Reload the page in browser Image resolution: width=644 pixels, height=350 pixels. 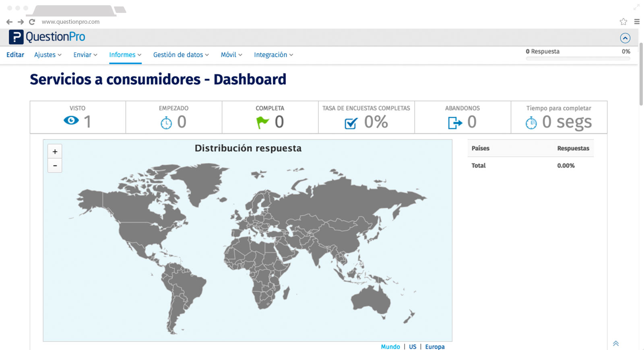[32, 22]
